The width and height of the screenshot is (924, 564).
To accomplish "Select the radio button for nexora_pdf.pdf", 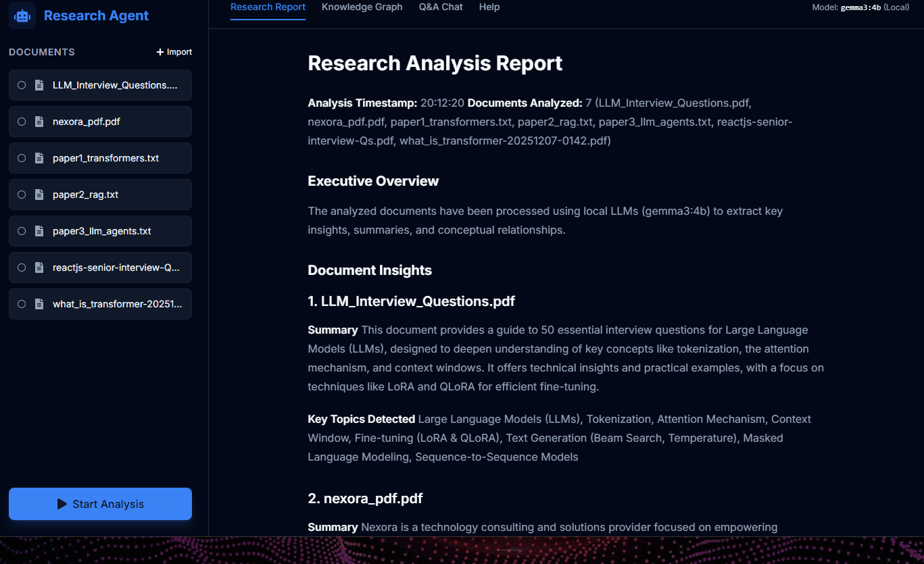I will [21, 122].
